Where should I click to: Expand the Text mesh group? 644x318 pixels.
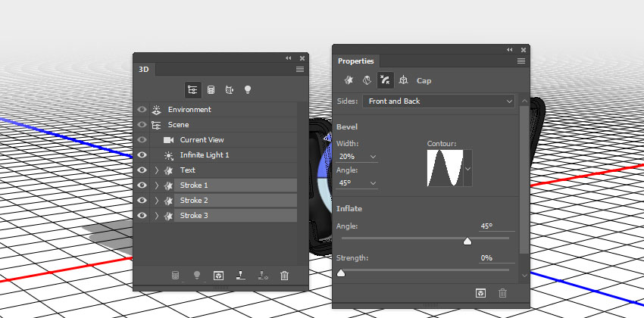coord(157,170)
